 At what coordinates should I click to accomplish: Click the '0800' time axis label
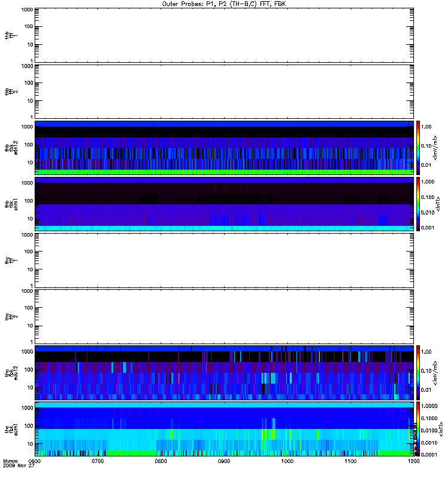(161, 461)
